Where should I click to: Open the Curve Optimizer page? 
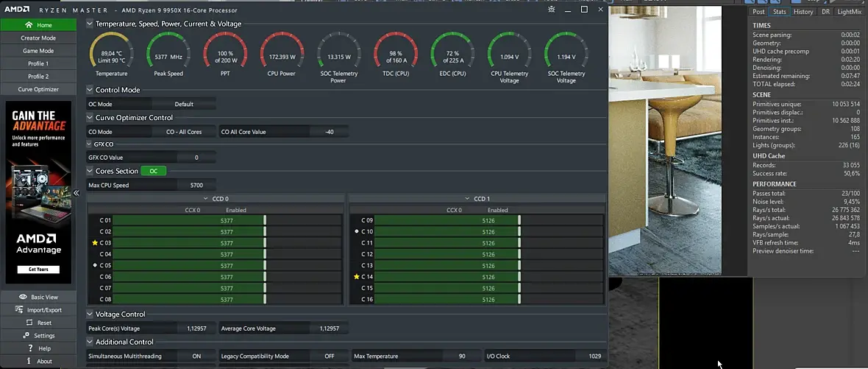[x=38, y=89]
